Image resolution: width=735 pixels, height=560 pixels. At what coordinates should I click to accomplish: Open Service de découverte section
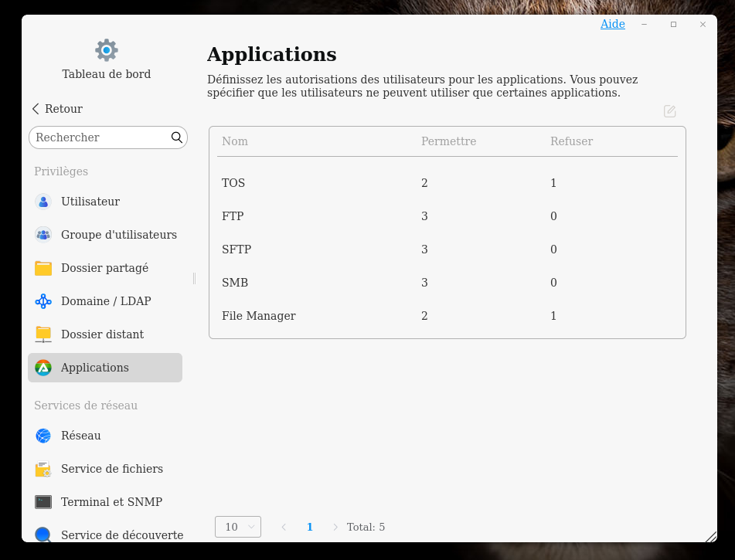click(121, 535)
